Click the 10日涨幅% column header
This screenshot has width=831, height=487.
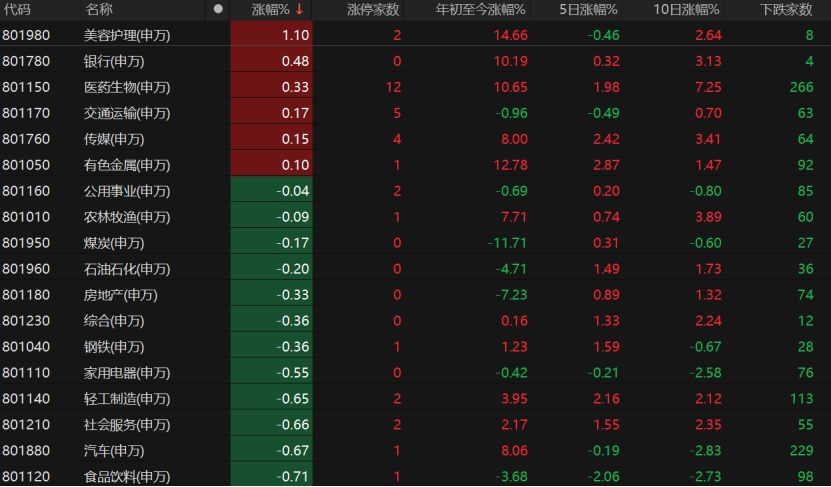(x=686, y=10)
